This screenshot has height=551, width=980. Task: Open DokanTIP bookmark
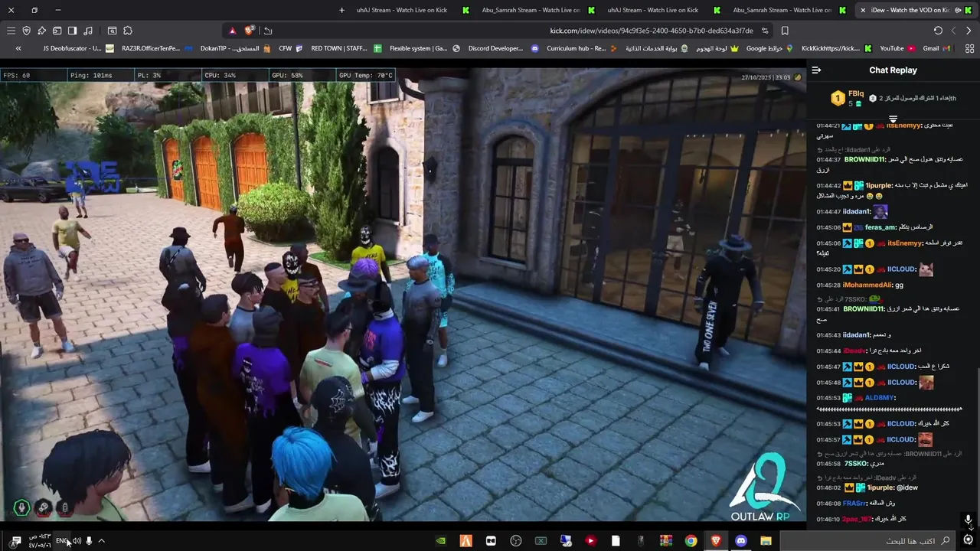[235, 48]
